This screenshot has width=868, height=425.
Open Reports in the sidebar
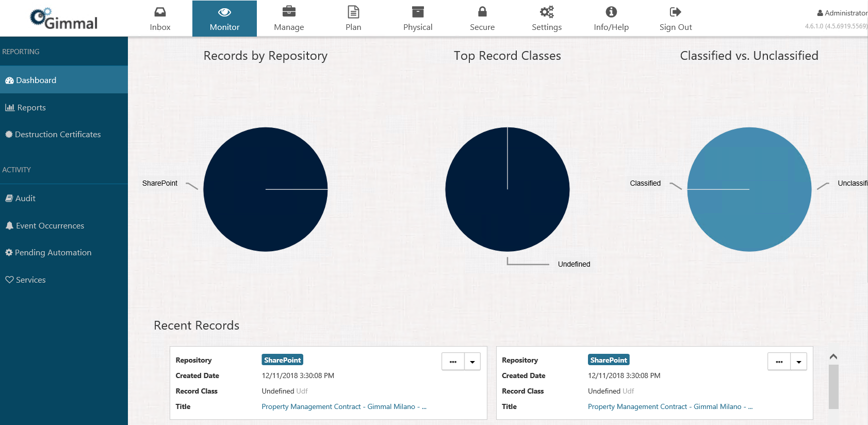point(31,107)
